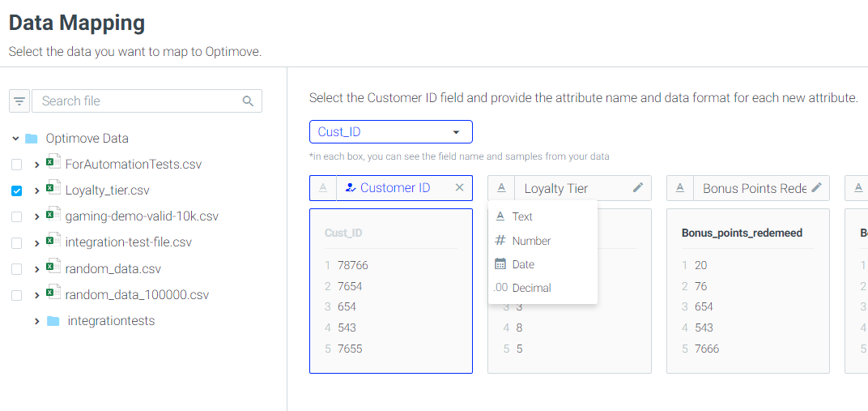Tick the random_data.csv checkbox
This screenshot has width=868, height=411.
(x=17, y=268)
